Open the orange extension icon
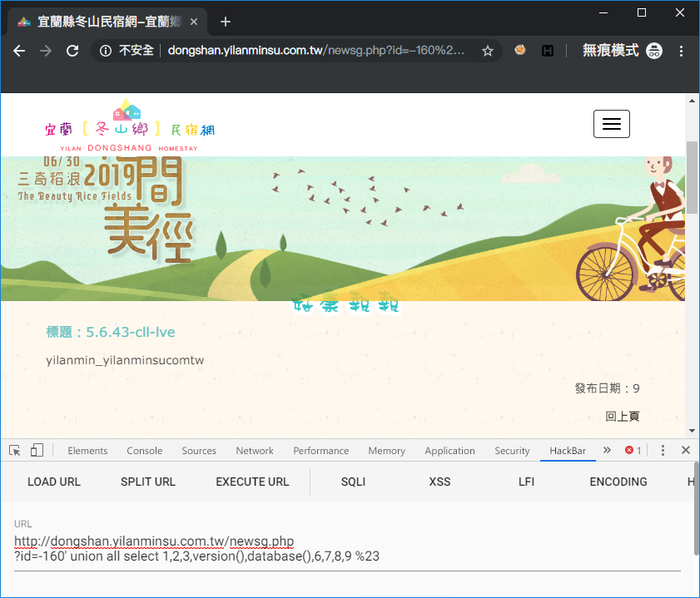The width and height of the screenshot is (700, 598). 520,51
